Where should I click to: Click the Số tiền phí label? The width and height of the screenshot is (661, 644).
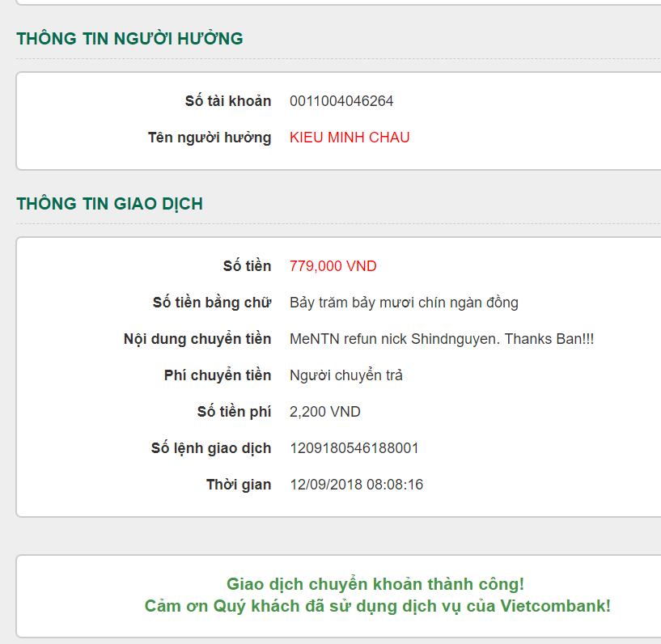[234, 412]
